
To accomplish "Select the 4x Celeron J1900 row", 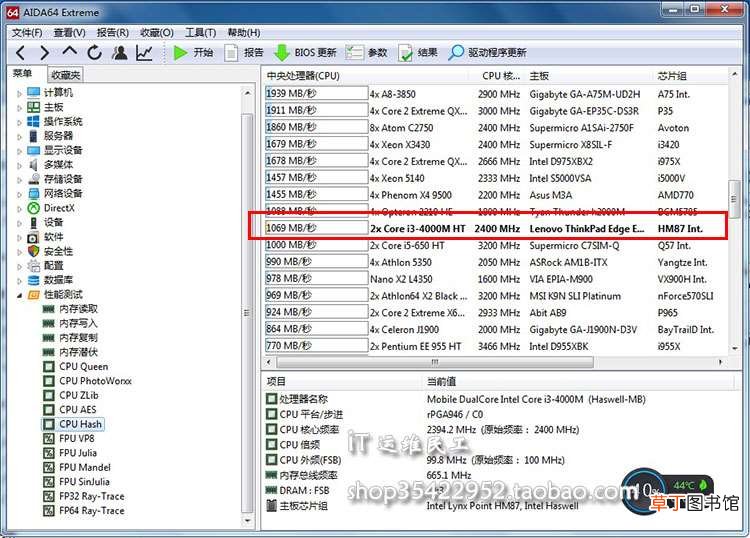I will (x=496, y=329).
